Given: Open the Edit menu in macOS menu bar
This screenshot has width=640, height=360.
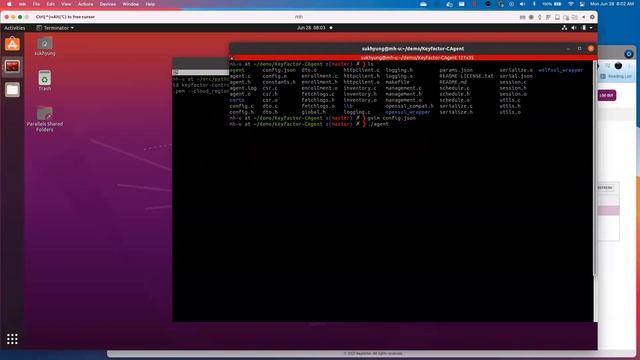Looking at the screenshot, I should tap(50, 4).
